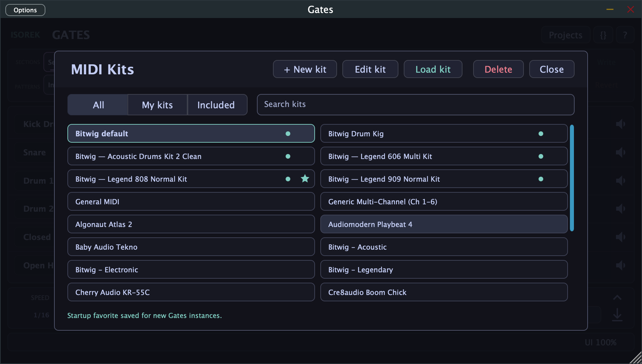Click the Edit kit button

point(370,69)
